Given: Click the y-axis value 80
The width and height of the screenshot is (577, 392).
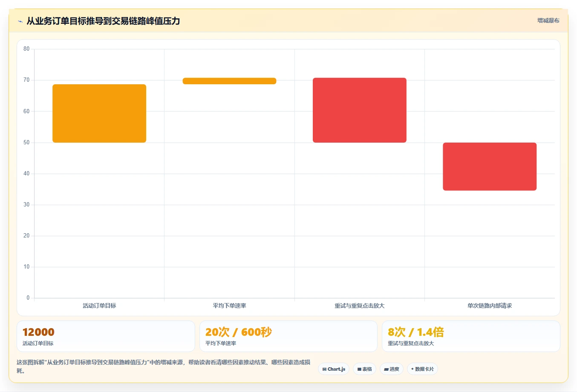Looking at the screenshot, I should point(26,49).
